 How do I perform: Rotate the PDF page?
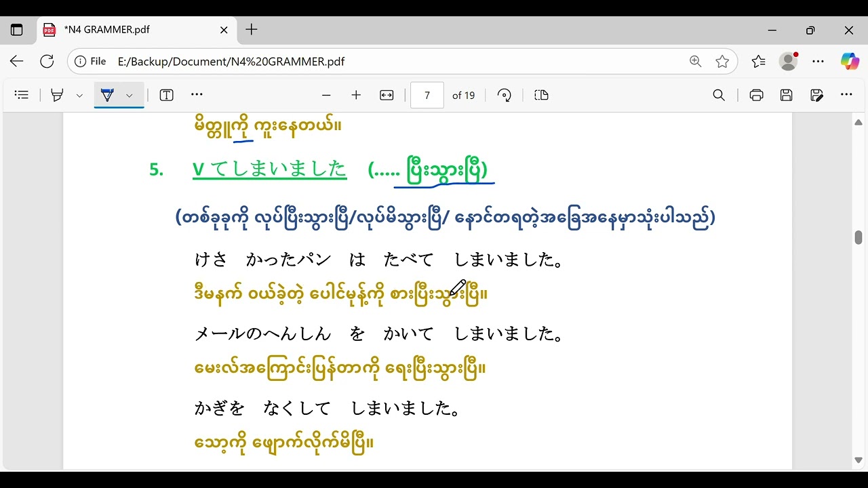tap(504, 95)
